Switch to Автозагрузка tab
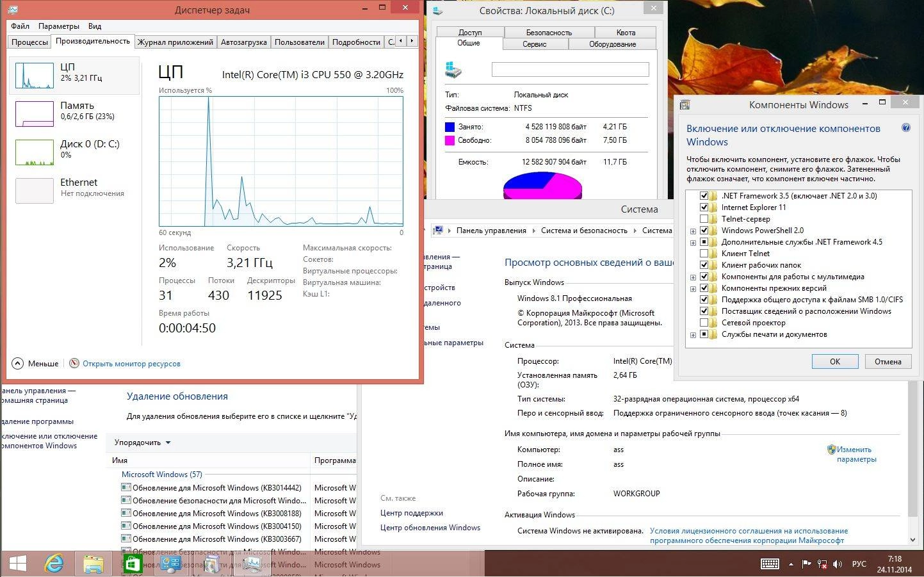Viewport: 924px width, 577px height. [x=243, y=42]
